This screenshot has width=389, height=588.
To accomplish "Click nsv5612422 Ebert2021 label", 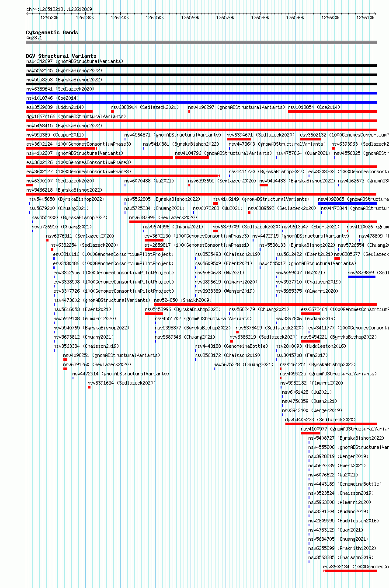I will pos(304,254).
